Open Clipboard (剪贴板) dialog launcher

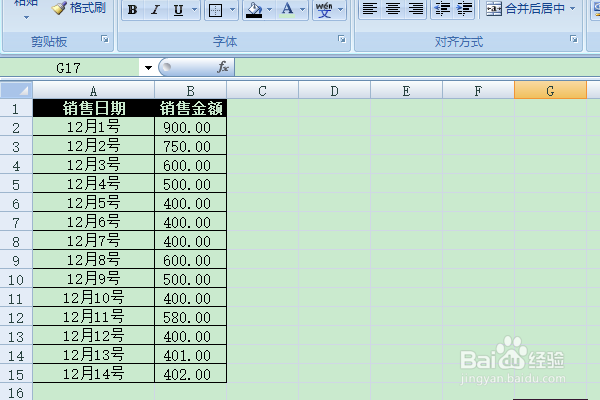[x=105, y=39]
